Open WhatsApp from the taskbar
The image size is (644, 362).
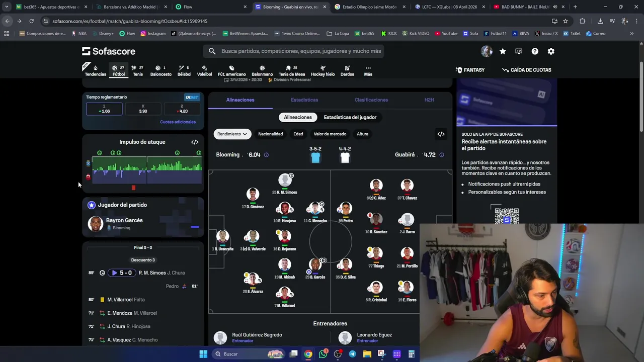click(323, 354)
